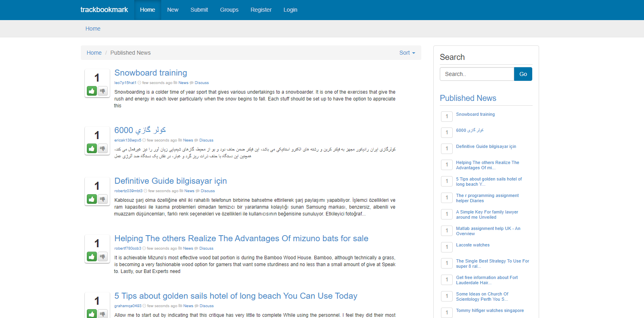644x318 pixels.
Task: Downvote the "Snowboard training" post
Action: coord(103,91)
